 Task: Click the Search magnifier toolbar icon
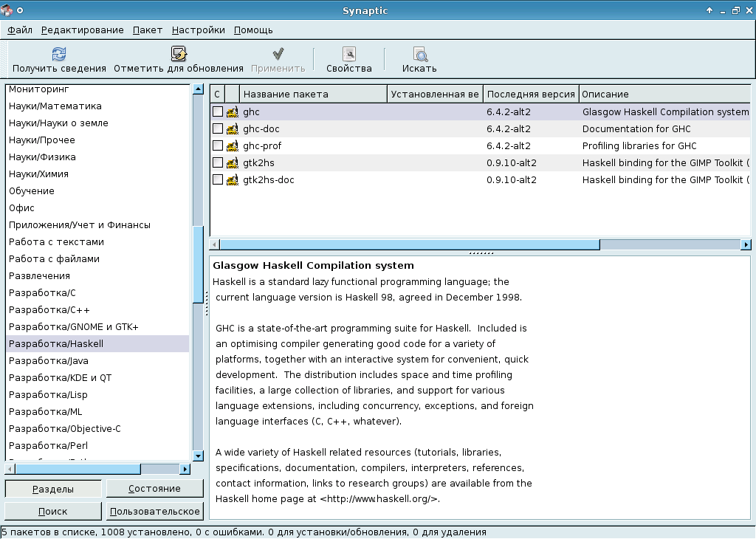[x=419, y=54]
